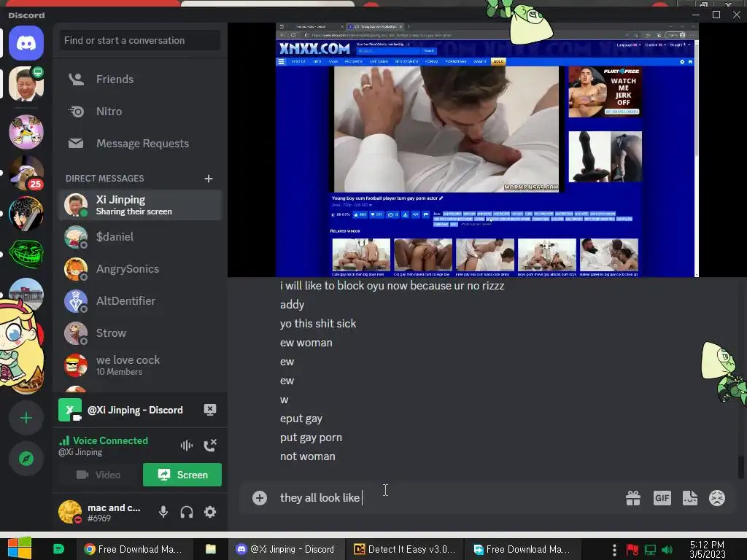
Task: Click the message "addy"
Action: coord(292,305)
